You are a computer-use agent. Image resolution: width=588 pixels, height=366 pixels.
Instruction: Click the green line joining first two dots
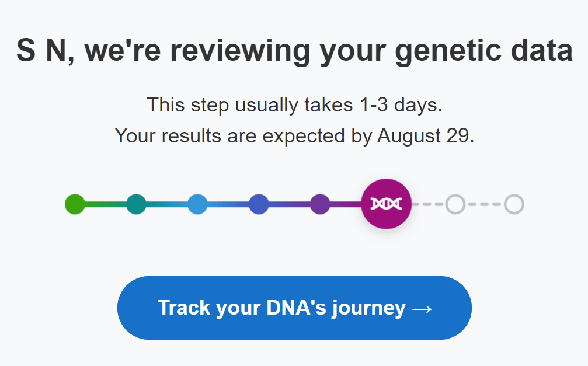click(x=106, y=204)
